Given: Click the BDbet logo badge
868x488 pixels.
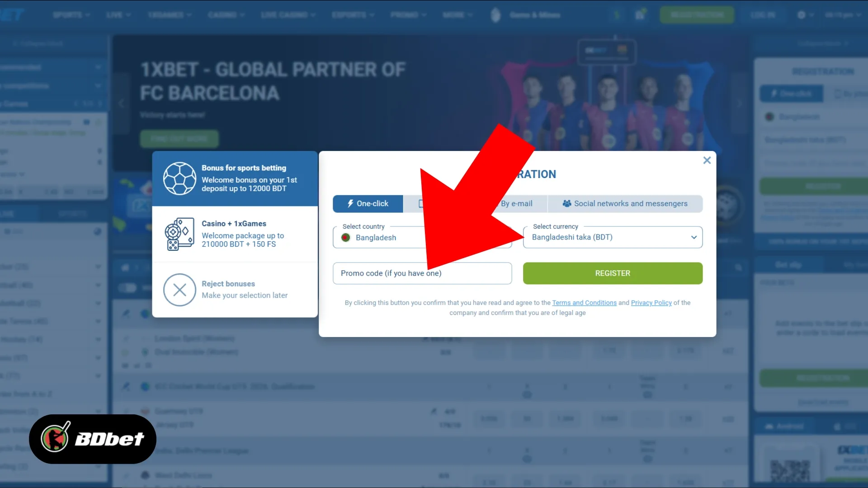Looking at the screenshot, I should 93,439.
